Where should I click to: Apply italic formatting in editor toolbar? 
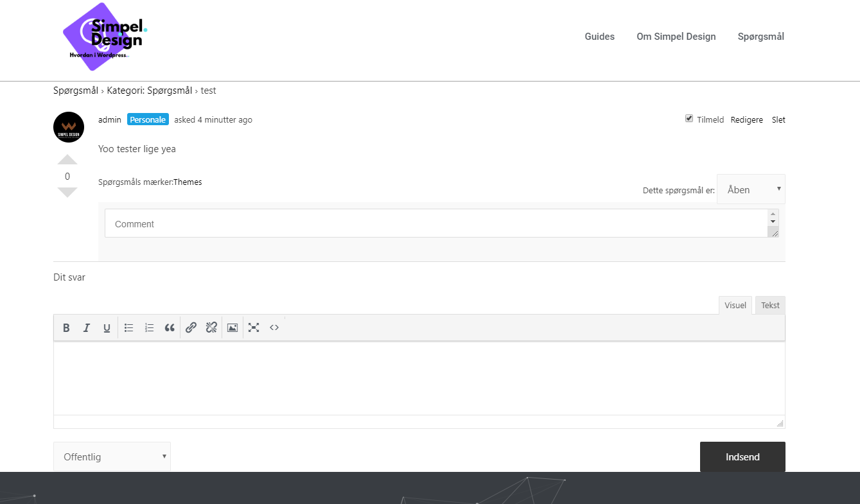coord(87,327)
